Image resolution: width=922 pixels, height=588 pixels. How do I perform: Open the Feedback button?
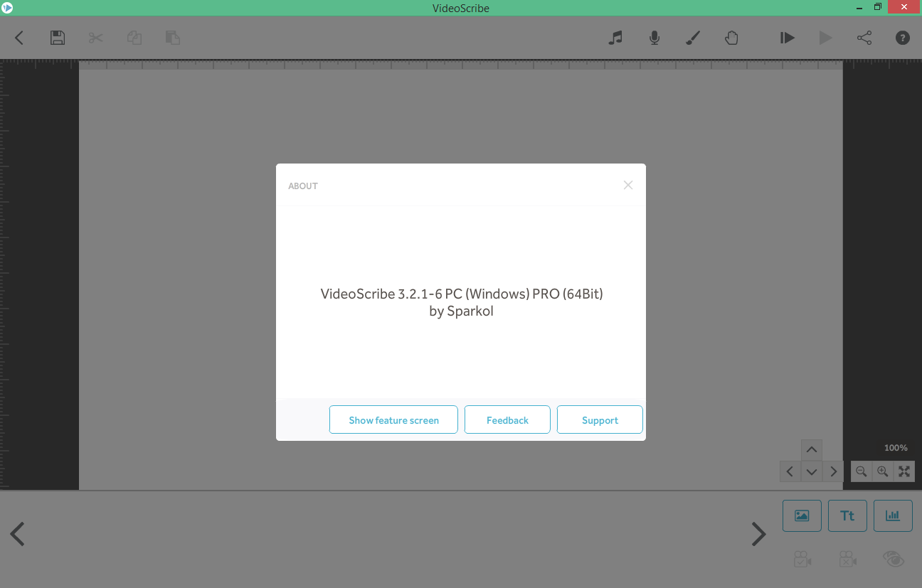pos(507,419)
